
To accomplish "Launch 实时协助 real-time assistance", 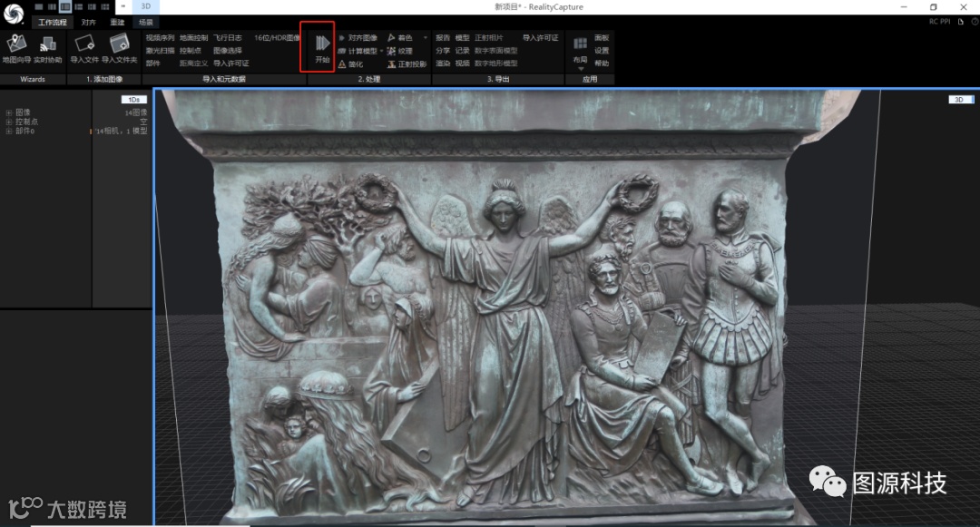I will coord(47,49).
